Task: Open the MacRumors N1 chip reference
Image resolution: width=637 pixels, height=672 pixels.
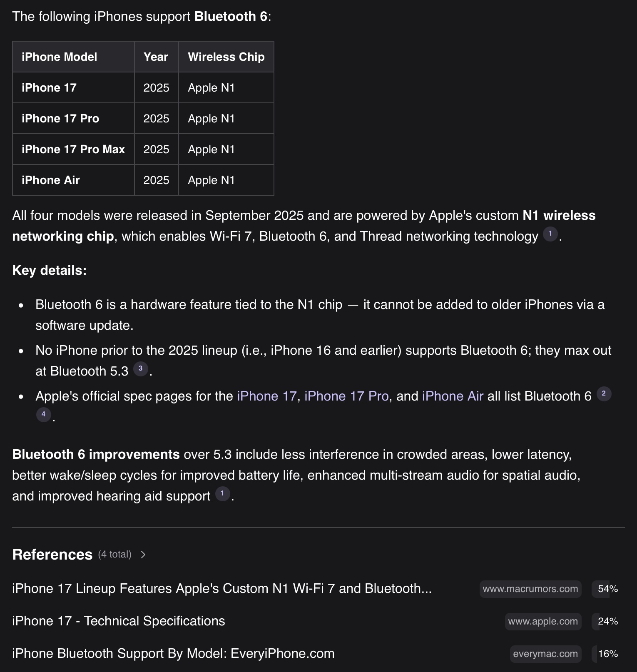Action: click(222, 588)
